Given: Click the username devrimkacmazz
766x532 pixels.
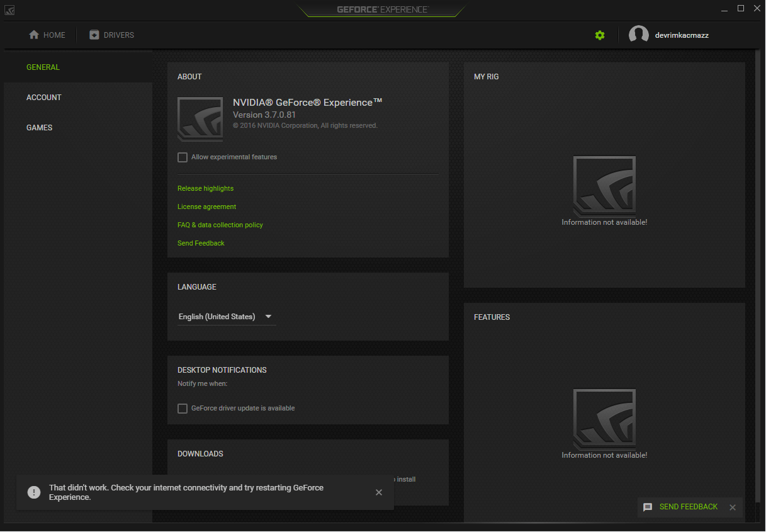Looking at the screenshot, I should (x=682, y=35).
